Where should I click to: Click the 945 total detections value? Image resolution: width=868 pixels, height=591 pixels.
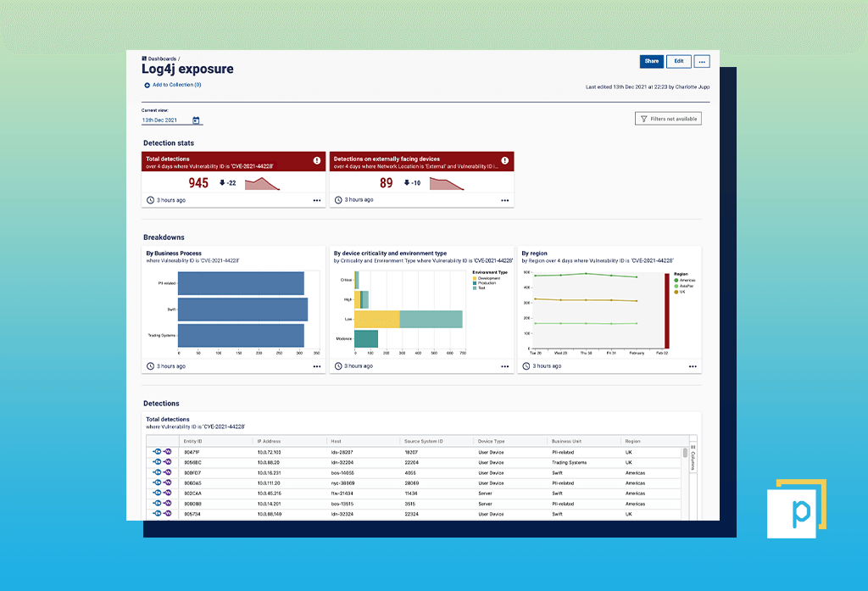(x=198, y=183)
